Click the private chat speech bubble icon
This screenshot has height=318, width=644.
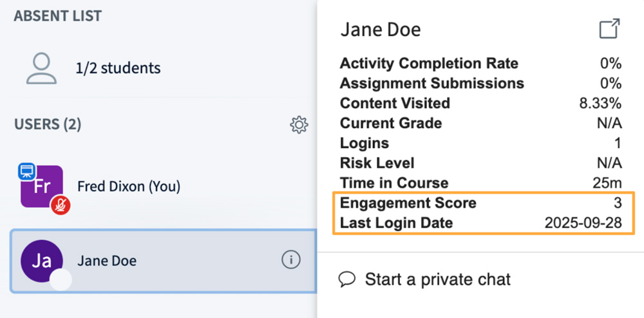click(348, 279)
